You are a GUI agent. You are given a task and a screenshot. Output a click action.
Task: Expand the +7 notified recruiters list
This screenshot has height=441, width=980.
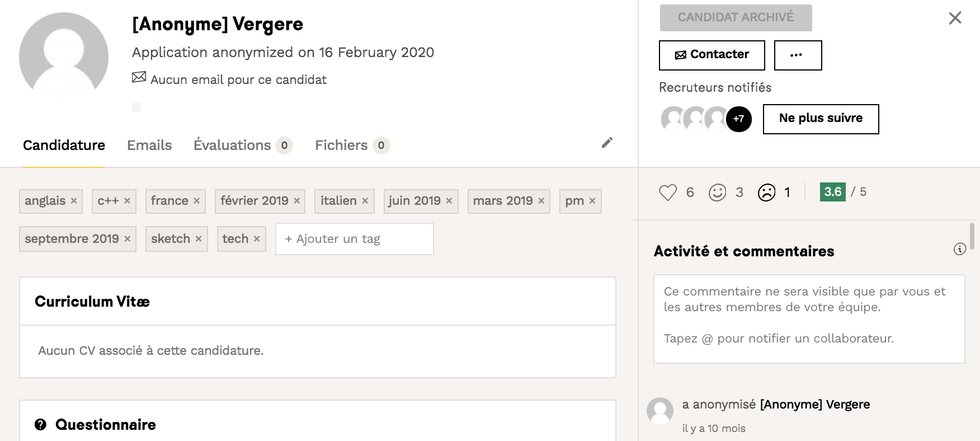(738, 119)
